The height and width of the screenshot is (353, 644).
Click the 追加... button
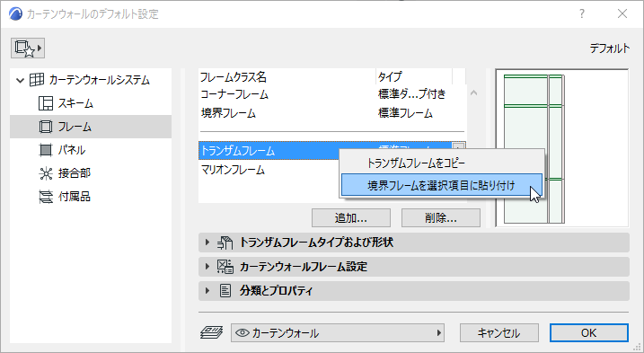pos(351,217)
